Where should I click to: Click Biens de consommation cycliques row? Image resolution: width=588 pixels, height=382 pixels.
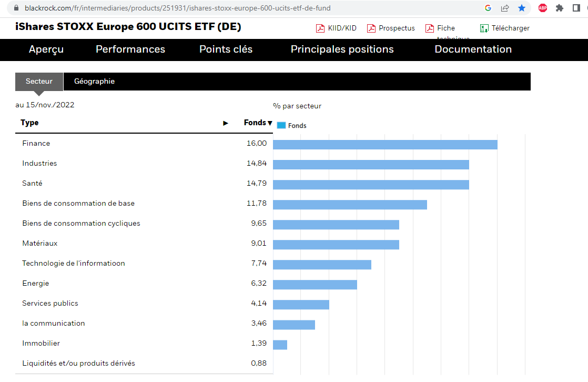[x=81, y=223]
